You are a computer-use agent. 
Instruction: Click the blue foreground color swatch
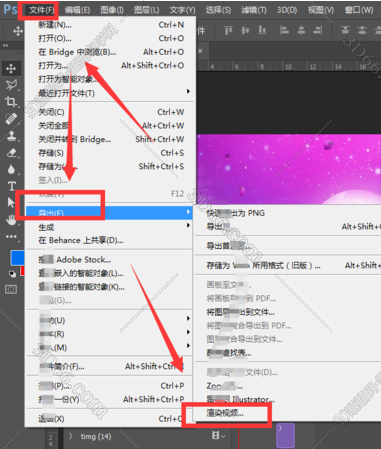(17, 258)
